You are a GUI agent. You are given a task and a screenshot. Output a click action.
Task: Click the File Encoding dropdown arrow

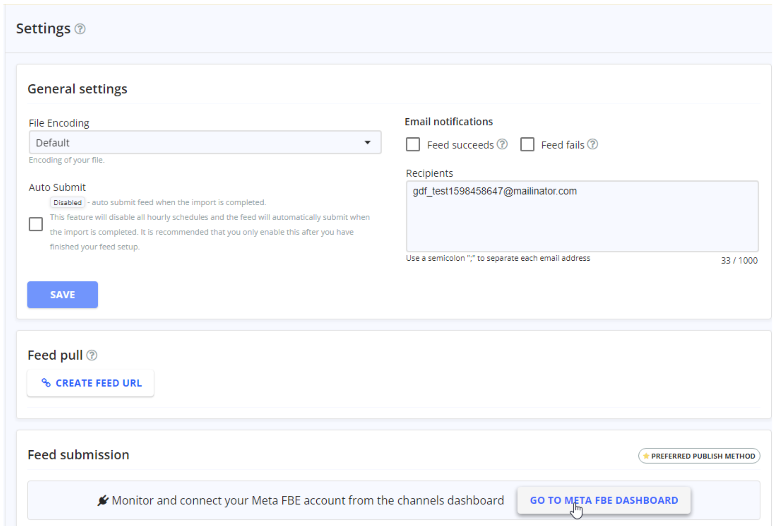click(x=368, y=143)
